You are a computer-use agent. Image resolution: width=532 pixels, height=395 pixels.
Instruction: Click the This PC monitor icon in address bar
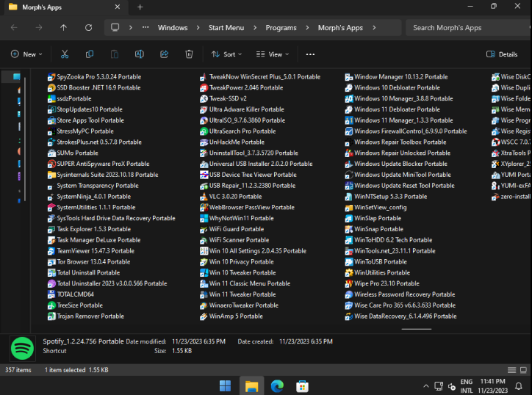(115, 27)
